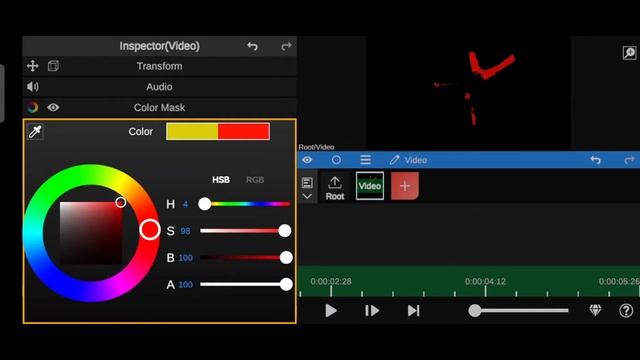Click the playback zoom slider handle
Image resolution: width=640 pixels, height=360 pixels.
point(475,311)
